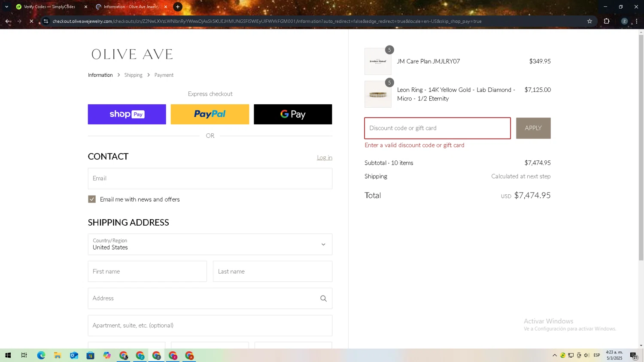644x362 pixels.
Task: Close the Verify Codes SimplyCodes tab
Action: tap(86, 7)
